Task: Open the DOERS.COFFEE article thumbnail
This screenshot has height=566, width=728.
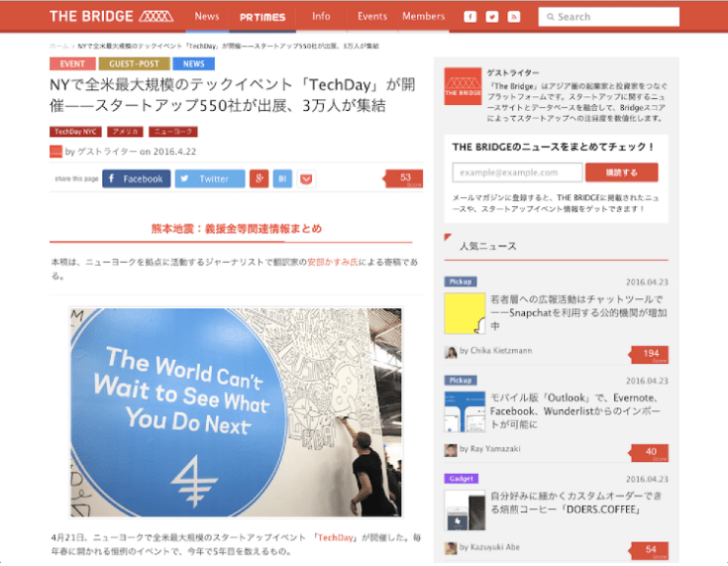Action: coord(465,510)
